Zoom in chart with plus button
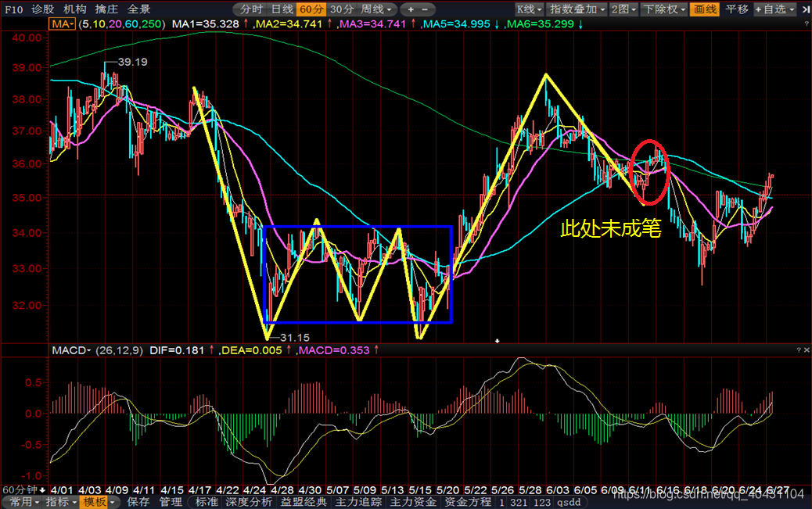 pos(411,9)
